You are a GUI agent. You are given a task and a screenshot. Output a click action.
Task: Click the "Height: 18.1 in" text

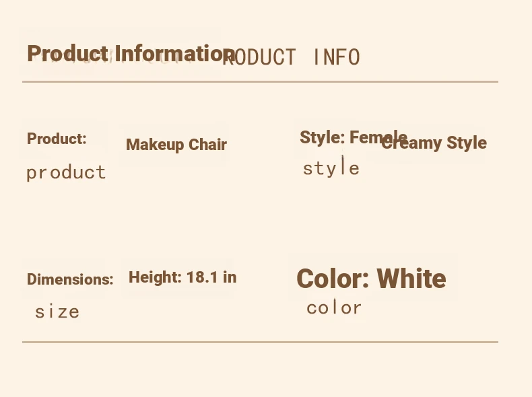[182, 277]
